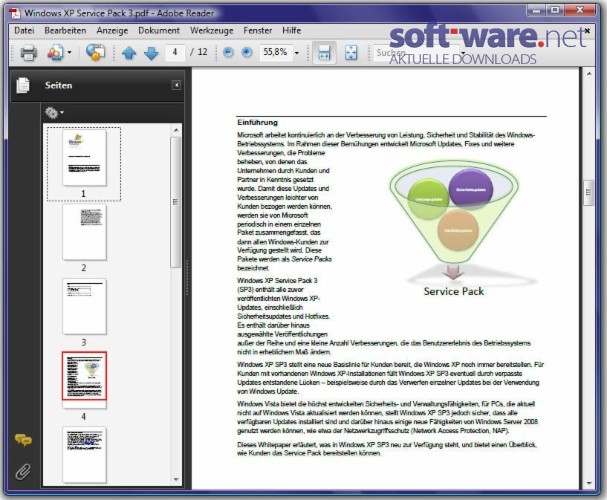Go to next page with down arrow
The image size is (607, 500).
(x=151, y=53)
